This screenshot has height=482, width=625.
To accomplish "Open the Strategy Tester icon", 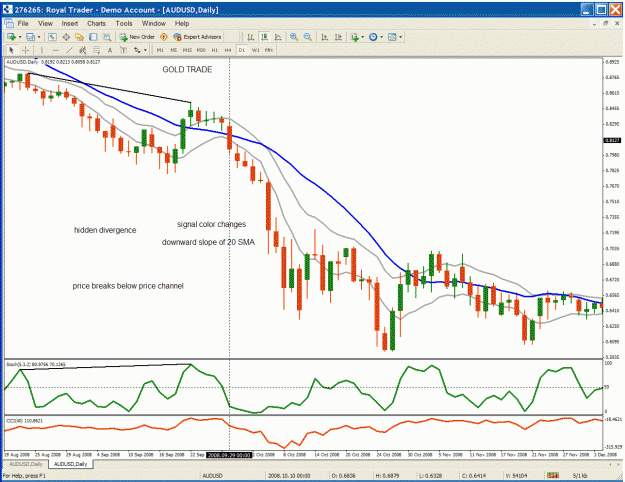I will [x=106, y=37].
